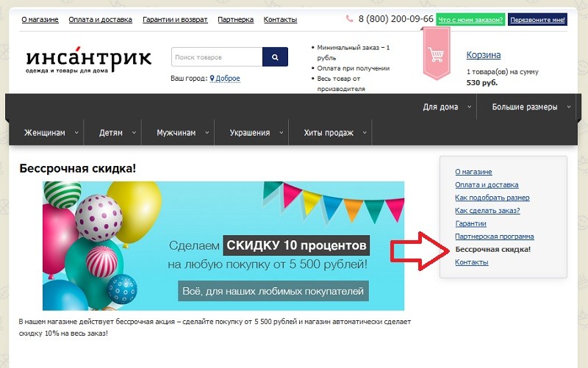Screen dimensions: 588x368
Task: Expand the Женщинам menu arrow
Action: click(x=76, y=133)
